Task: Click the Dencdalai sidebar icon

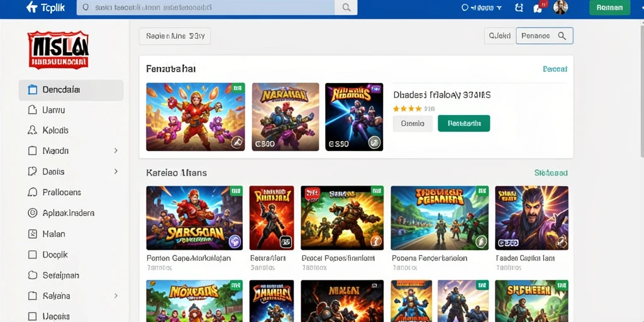Action: (33, 89)
